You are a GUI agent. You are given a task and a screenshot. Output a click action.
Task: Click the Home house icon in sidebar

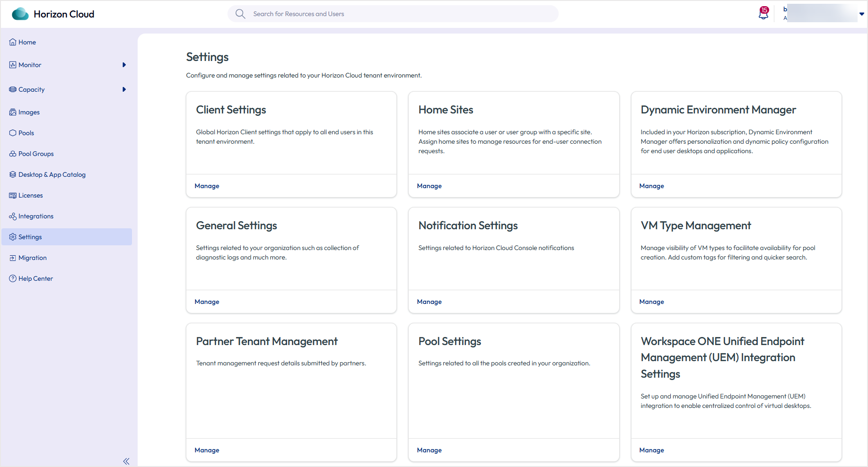(x=13, y=42)
